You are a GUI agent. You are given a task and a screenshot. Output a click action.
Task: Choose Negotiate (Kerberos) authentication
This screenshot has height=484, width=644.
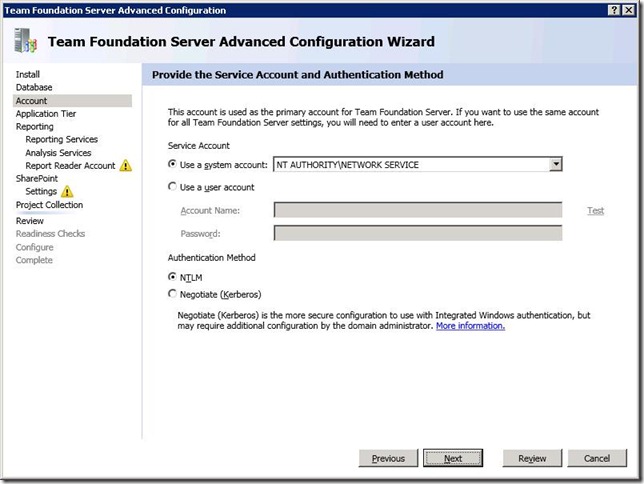(x=172, y=294)
